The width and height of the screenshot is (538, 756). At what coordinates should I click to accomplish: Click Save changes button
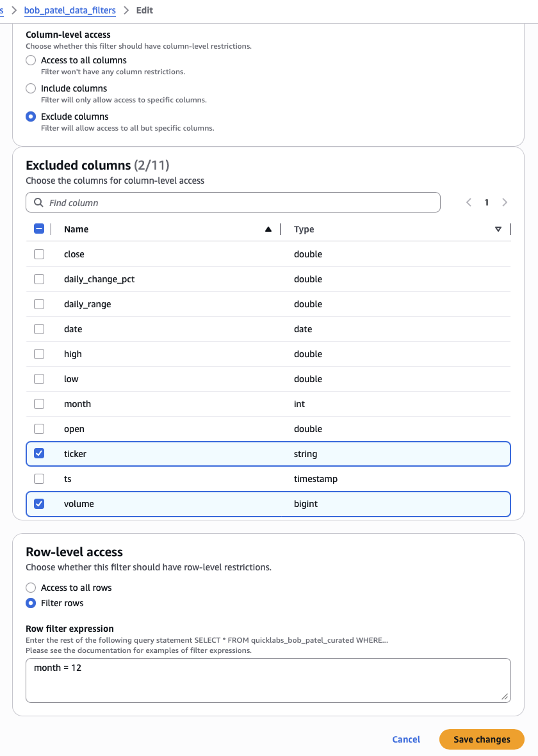tap(482, 739)
